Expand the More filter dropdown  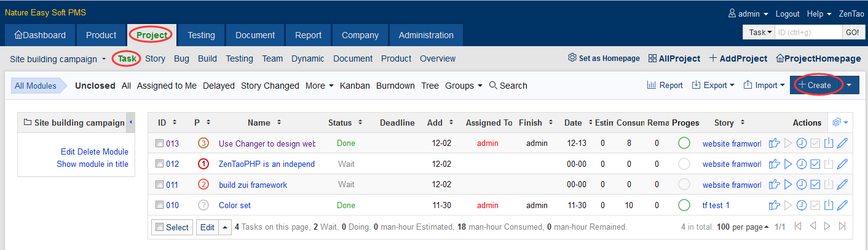coord(319,86)
